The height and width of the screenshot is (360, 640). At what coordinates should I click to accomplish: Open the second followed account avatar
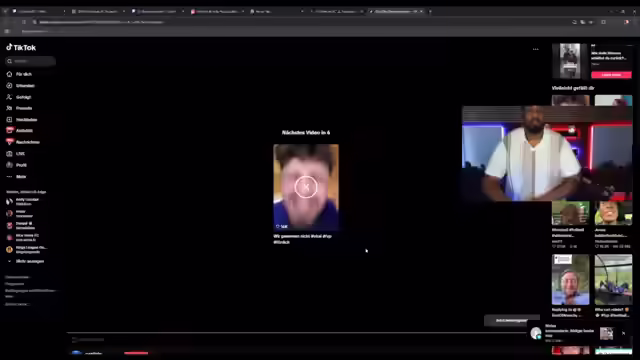tap(9, 213)
